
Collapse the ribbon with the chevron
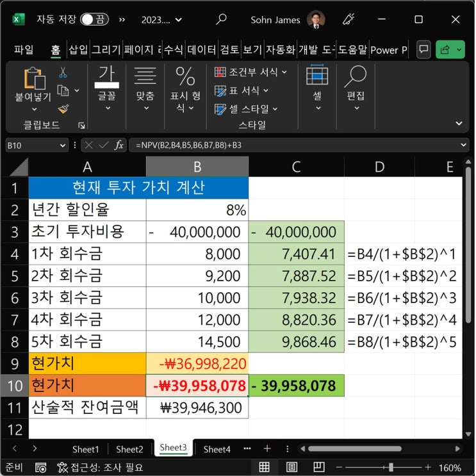[x=459, y=123]
